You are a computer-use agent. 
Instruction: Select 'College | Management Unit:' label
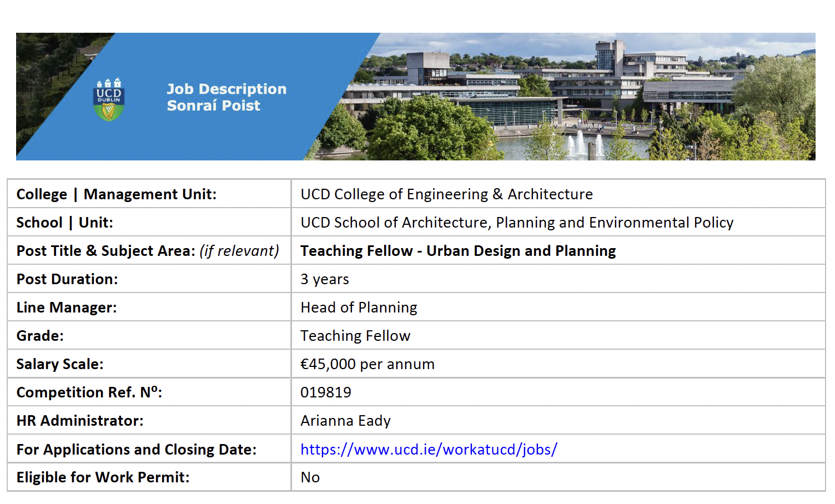tap(117, 194)
